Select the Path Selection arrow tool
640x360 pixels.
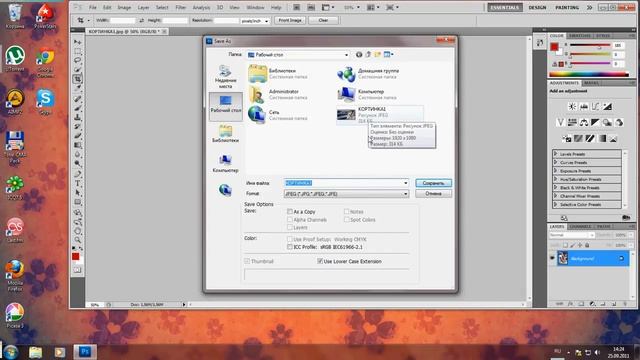click(78, 193)
